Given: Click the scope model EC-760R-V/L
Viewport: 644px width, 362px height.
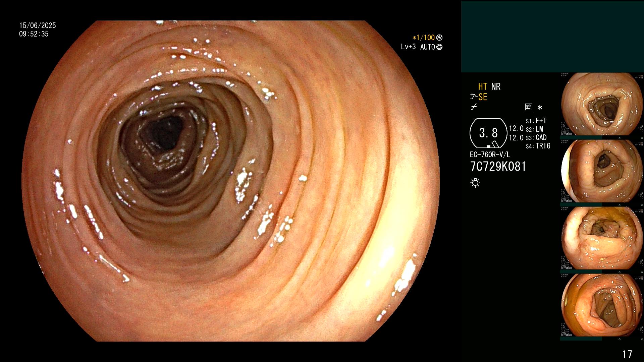Looking at the screenshot, I should 490,155.
